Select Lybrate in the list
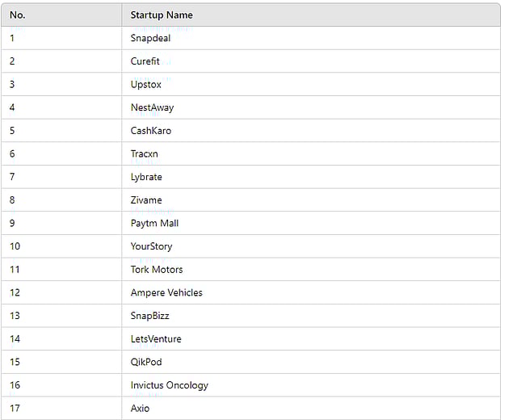Screen dimensions: 517x420 [146, 178]
